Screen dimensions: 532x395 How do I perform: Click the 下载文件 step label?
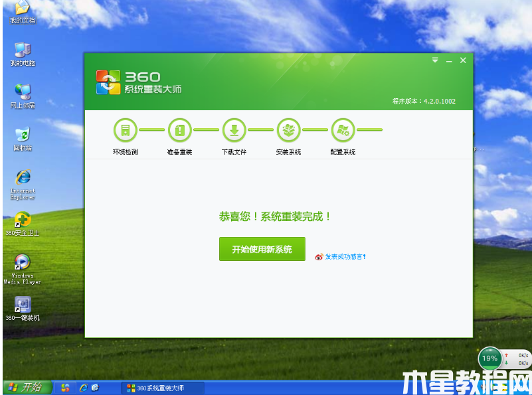tap(234, 152)
